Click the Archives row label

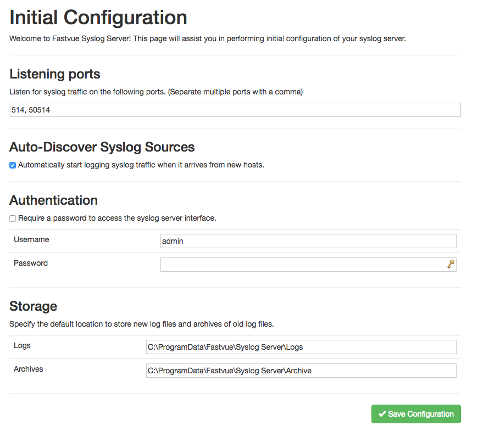pyautogui.click(x=28, y=369)
